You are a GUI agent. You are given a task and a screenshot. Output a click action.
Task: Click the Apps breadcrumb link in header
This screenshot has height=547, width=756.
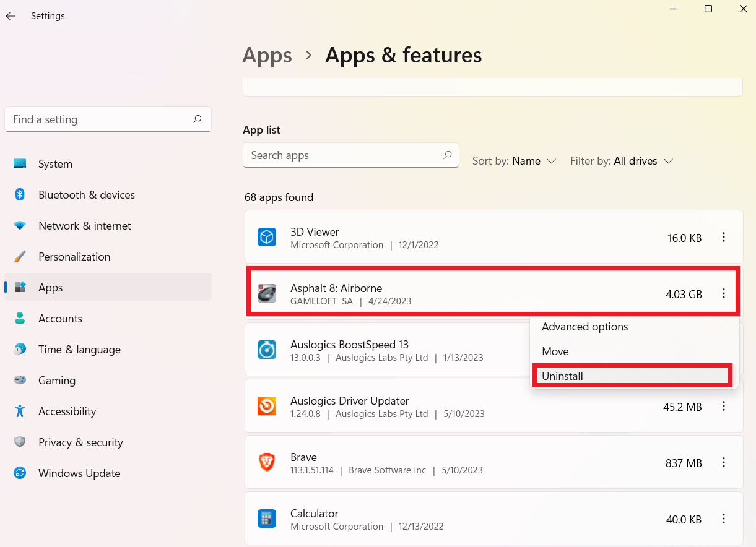tap(267, 56)
